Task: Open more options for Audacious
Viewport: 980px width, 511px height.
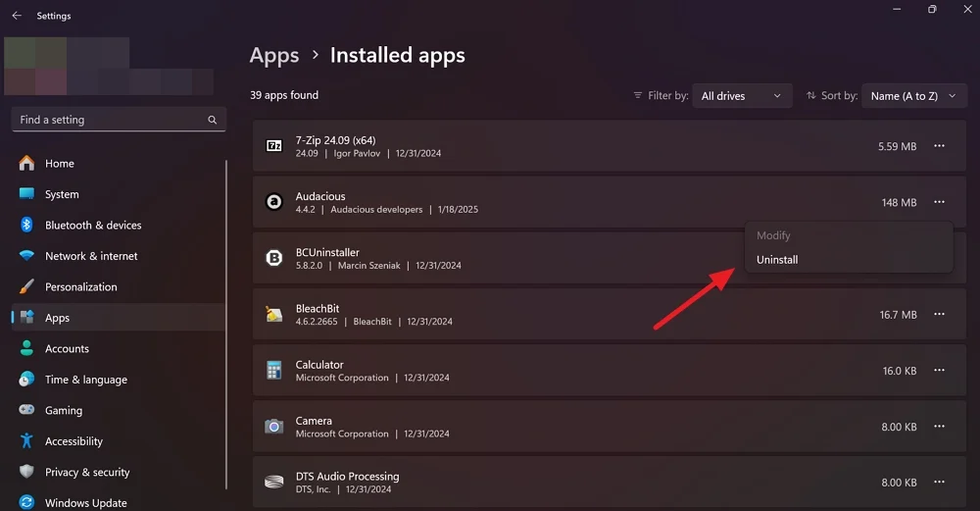Action: pos(939,202)
